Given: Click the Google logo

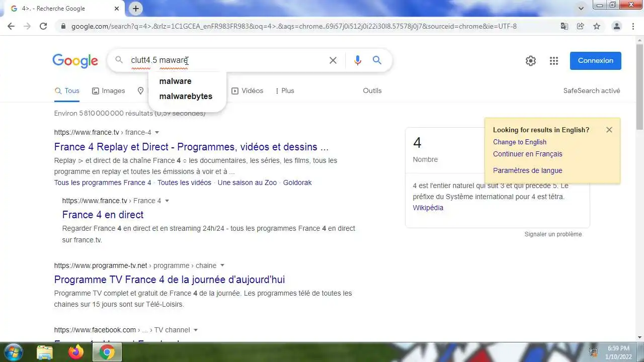Looking at the screenshot, I should click(75, 61).
